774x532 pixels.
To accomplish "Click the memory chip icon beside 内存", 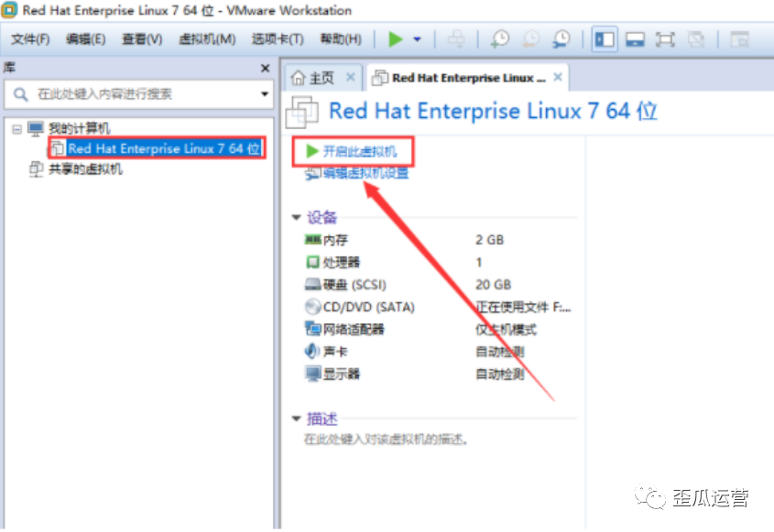I will click(312, 239).
